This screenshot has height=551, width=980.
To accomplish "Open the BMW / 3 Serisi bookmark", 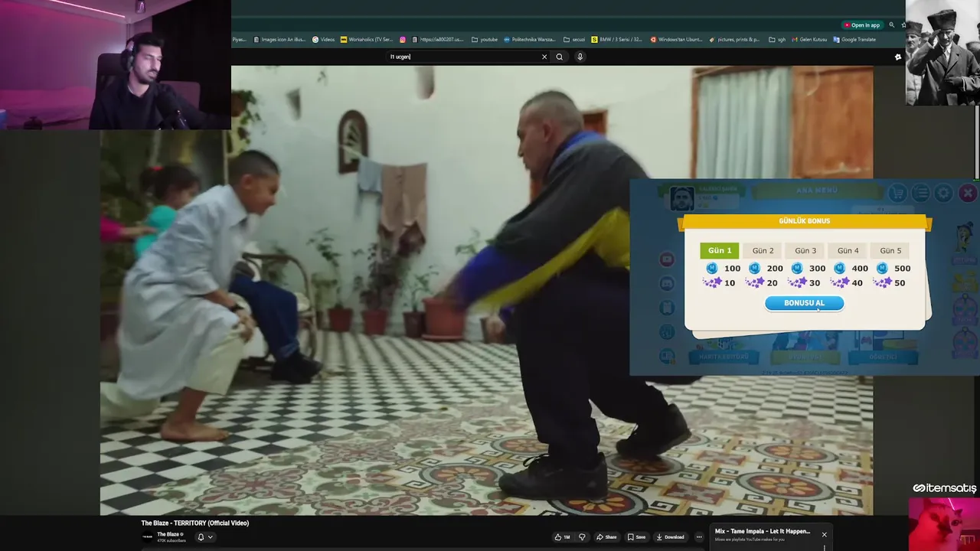I will tap(617, 40).
